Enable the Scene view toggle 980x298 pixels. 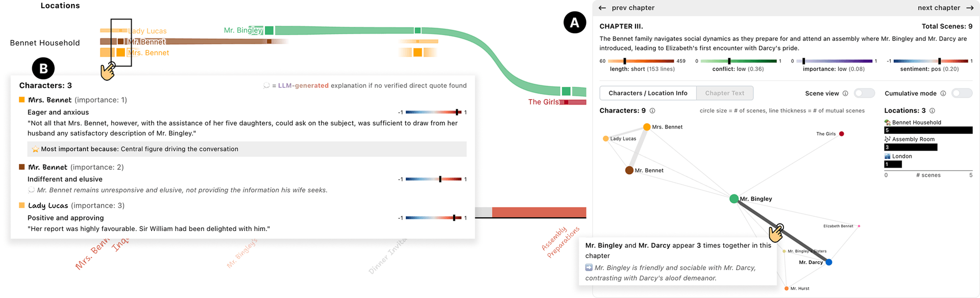864,94
